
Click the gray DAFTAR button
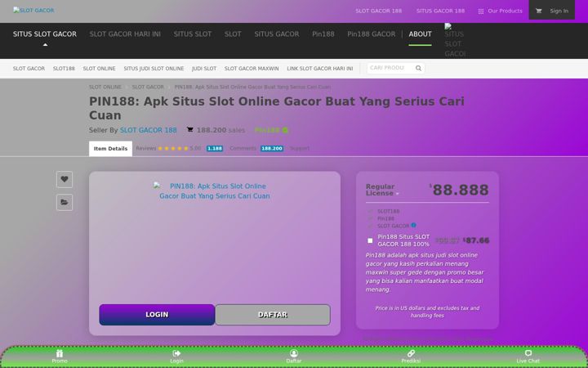(x=273, y=315)
